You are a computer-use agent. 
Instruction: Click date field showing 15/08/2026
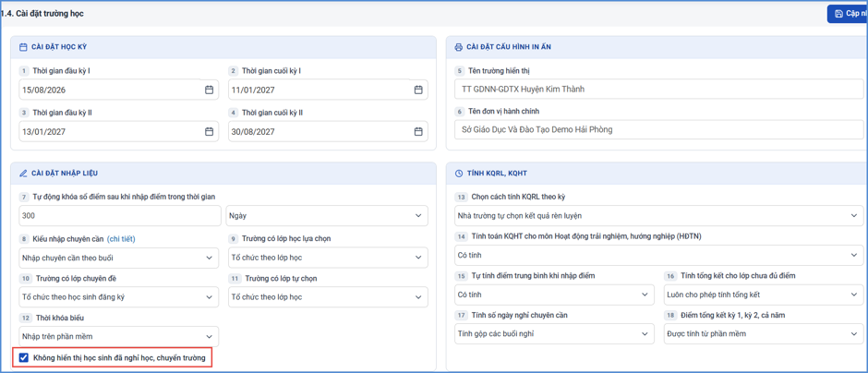[118, 90]
